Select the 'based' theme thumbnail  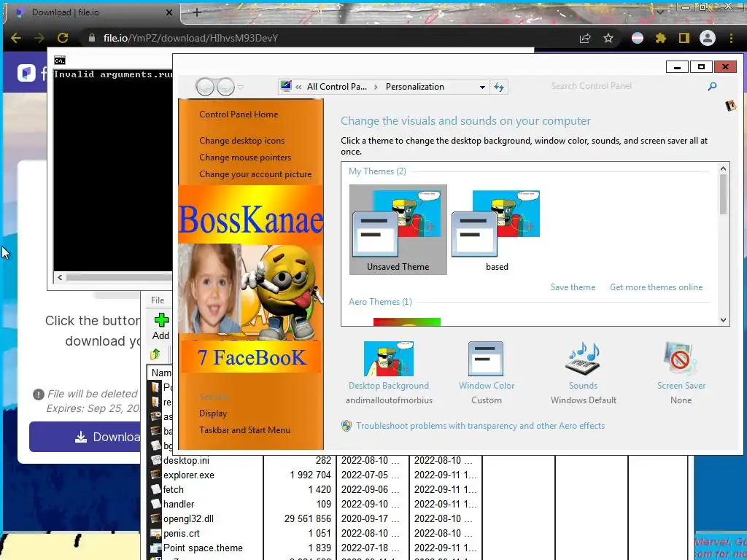(497, 230)
